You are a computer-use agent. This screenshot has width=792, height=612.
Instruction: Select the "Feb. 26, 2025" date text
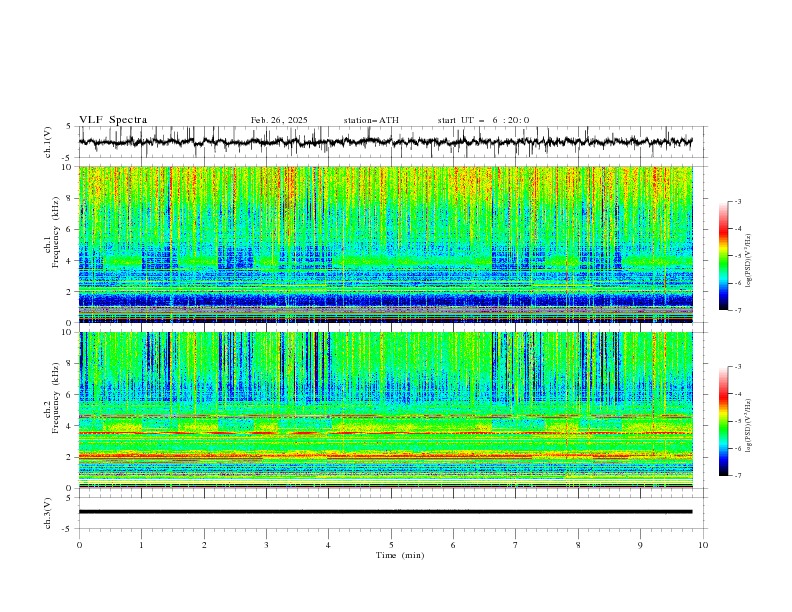(279, 120)
